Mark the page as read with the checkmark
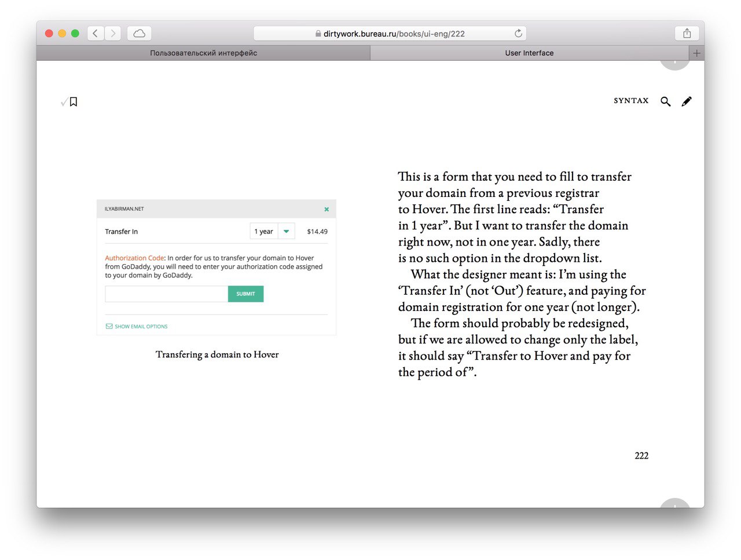 coord(64,103)
